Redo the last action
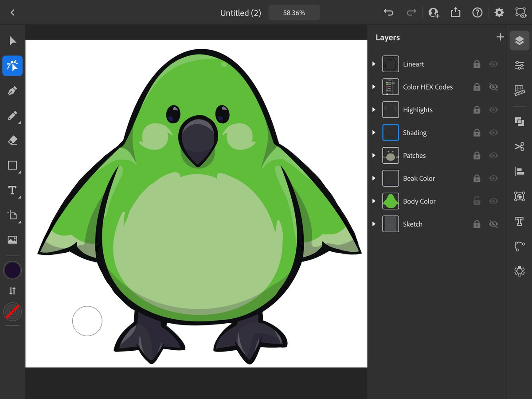Image resolution: width=532 pixels, height=399 pixels. [411, 12]
